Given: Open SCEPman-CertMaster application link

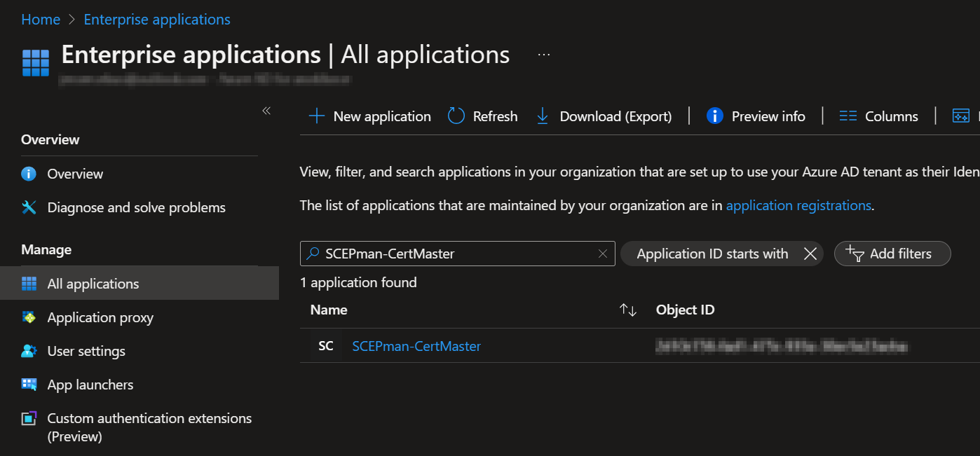Looking at the screenshot, I should click(x=416, y=346).
